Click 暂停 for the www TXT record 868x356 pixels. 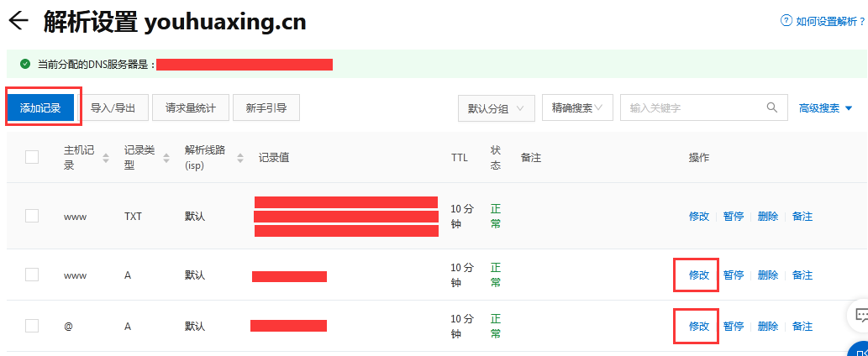pos(734,217)
